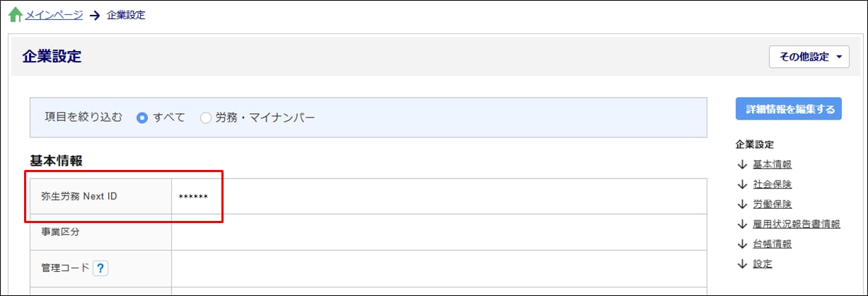868x296 pixels.
Task: Click down arrow beside 設定 link
Action: [x=741, y=264]
